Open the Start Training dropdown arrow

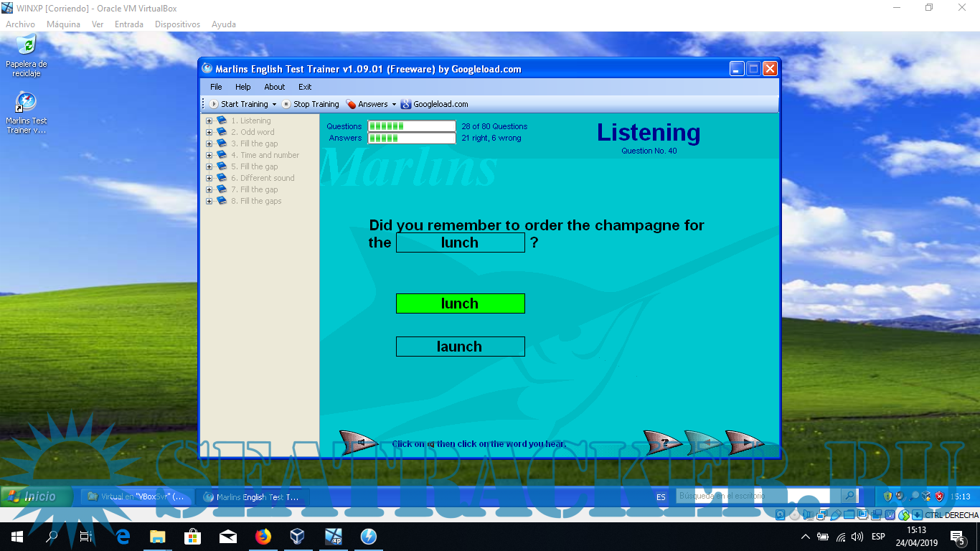[x=274, y=105]
